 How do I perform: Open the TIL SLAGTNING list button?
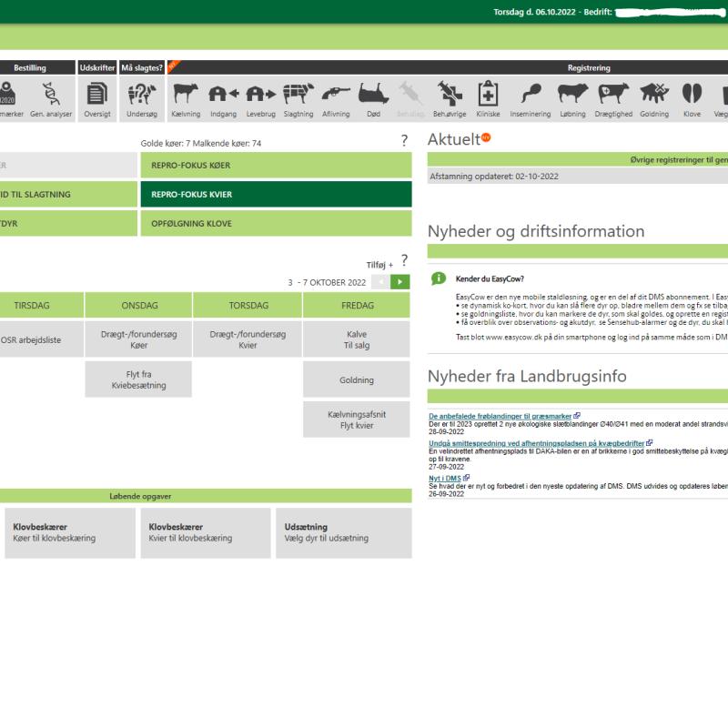tap(68, 194)
